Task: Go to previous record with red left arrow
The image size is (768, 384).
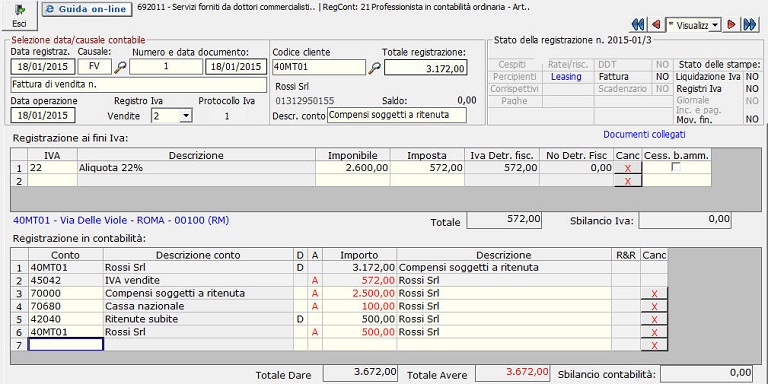Action: [655, 25]
